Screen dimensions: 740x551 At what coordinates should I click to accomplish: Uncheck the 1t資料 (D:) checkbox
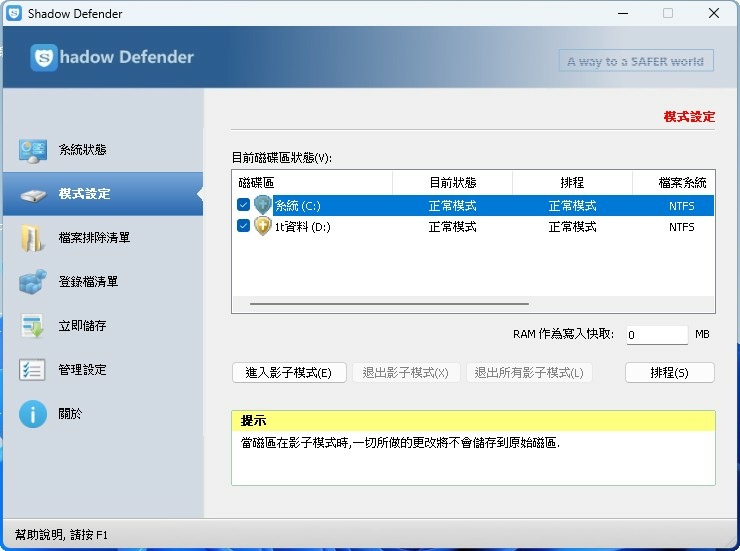coord(243,225)
